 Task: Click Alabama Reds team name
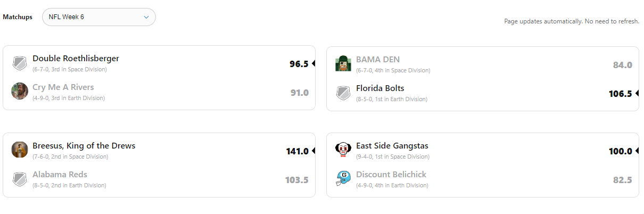tap(60, 175)
